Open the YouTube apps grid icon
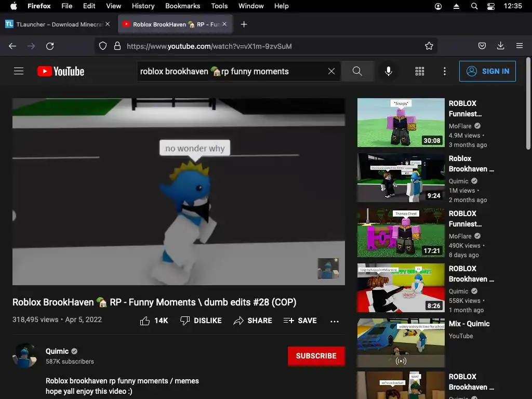 pos(420,71)
